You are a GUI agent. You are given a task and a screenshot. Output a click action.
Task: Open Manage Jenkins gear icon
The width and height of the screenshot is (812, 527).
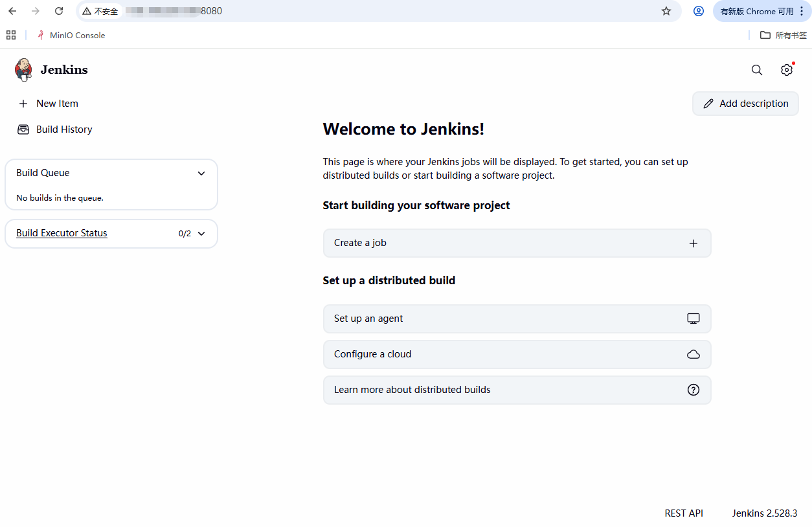[x=787, y=70]
